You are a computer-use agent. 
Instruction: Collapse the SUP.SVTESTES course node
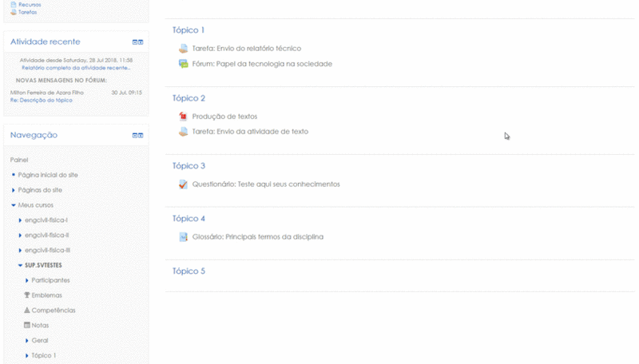pyautogui.click(x=20, y=266)
